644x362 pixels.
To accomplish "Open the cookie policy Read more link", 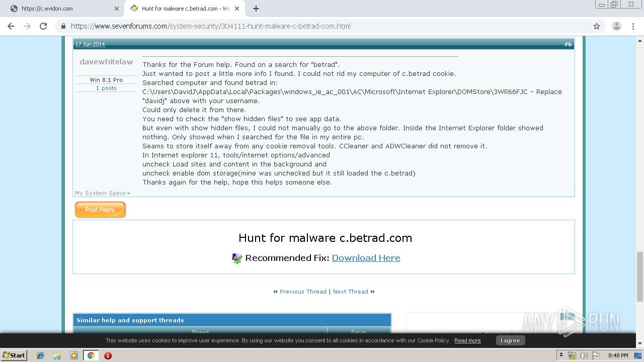I will pyautogui.click(x=467, y=340).
